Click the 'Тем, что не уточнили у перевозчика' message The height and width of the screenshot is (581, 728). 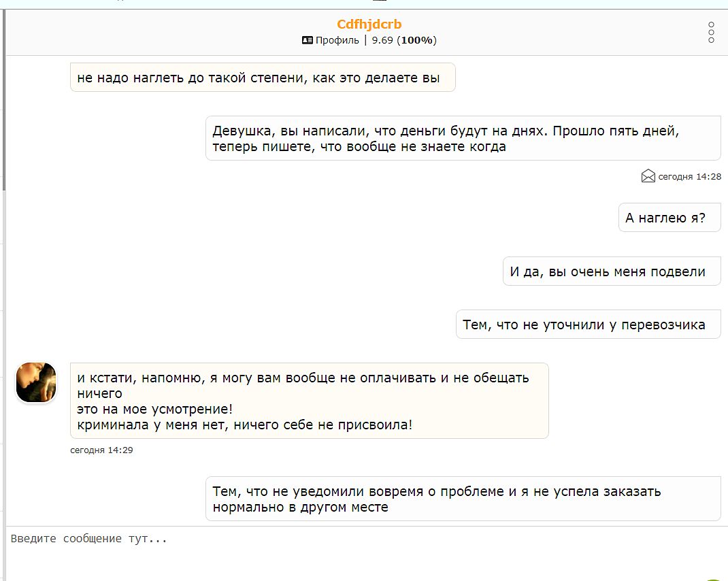[587, 325]
